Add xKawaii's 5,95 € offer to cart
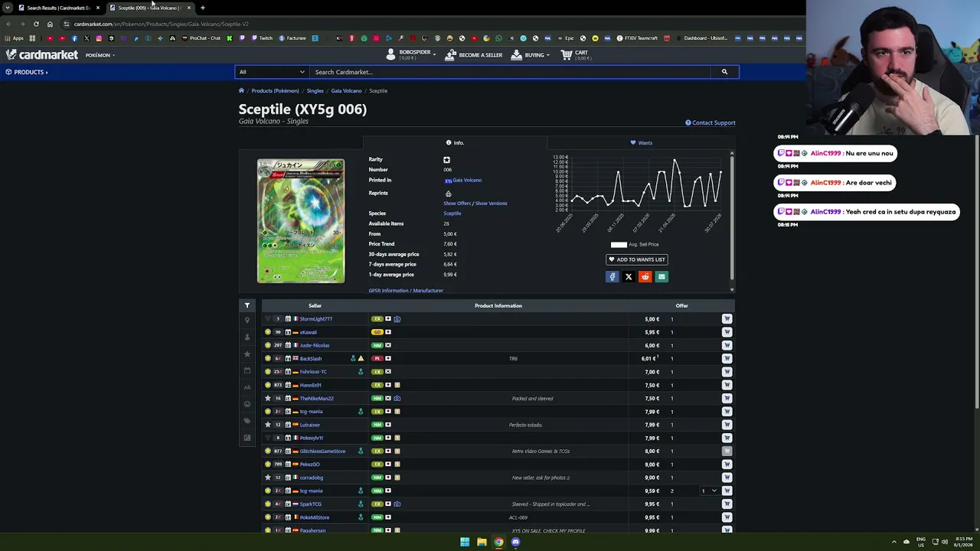980x551 pixels. click(727, 332)
